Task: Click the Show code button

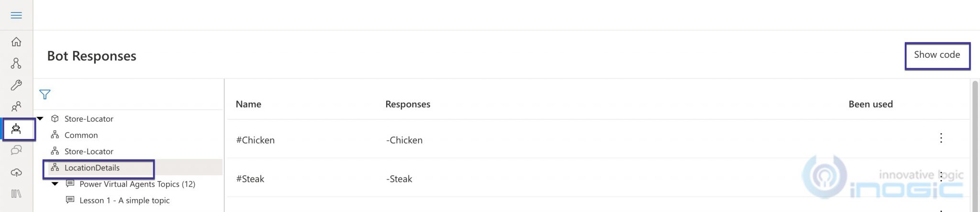Action: pyautogui.click(x=936, y=55)
